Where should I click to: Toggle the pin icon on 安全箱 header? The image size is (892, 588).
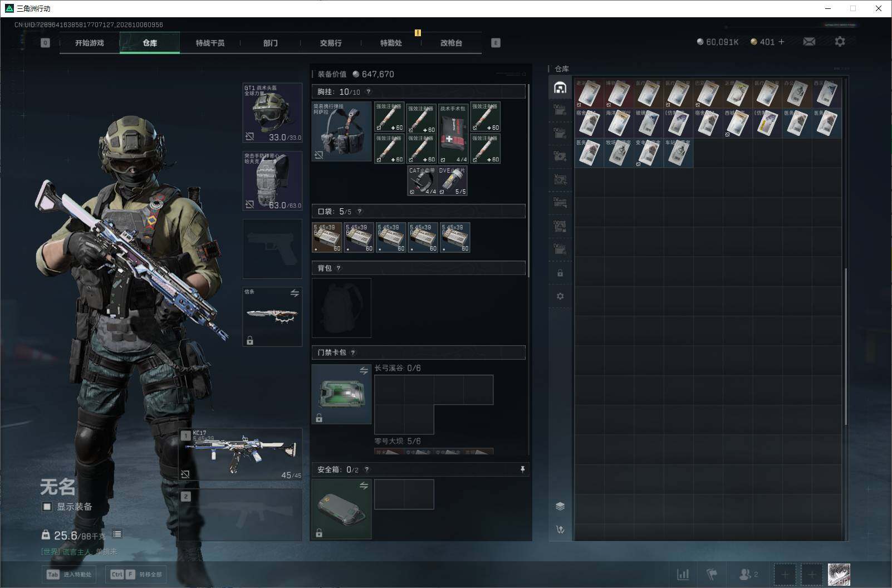tap(522, 469)
